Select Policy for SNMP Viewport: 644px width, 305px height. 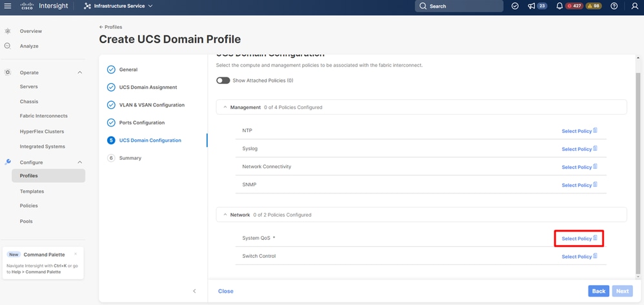click(x=579, y=185)
